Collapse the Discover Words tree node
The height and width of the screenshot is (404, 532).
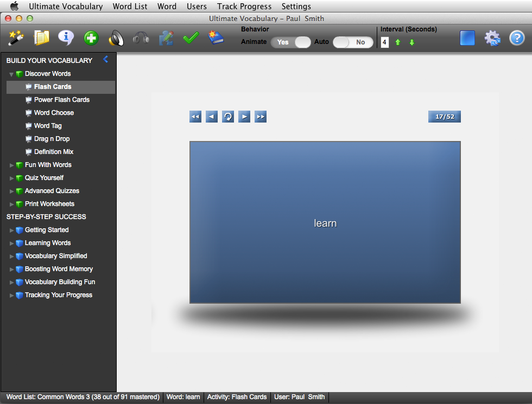[11, 74]
